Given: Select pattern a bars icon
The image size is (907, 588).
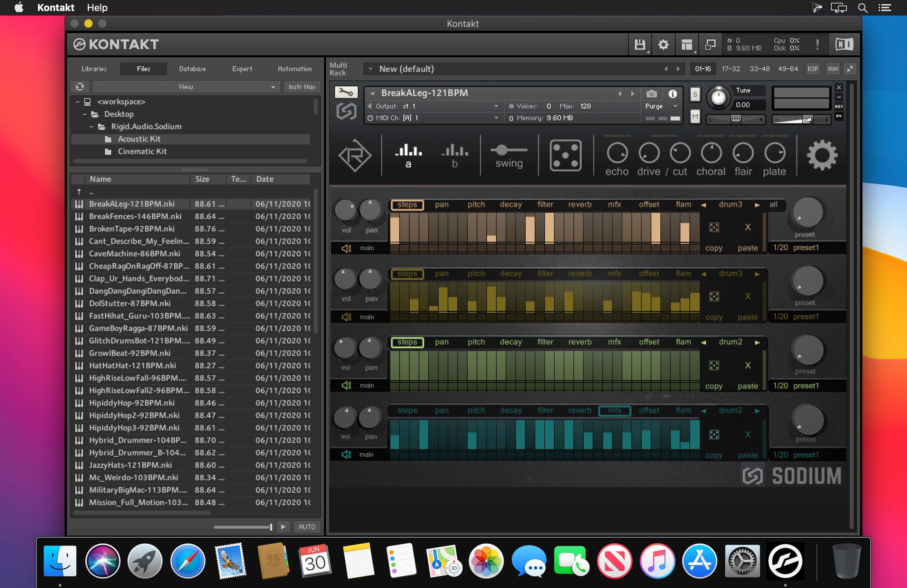Looking at the screenshot, I should pyautogui.click(x=408, y=155).
